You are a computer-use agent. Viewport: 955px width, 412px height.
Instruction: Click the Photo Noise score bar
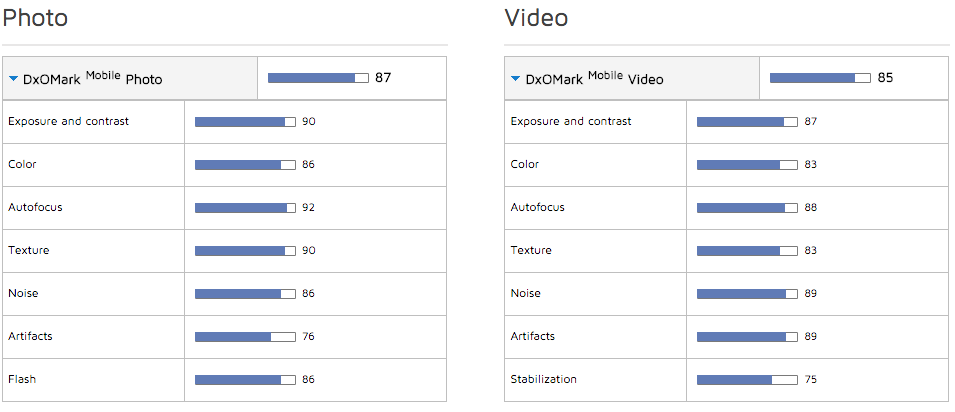tap(245, 294)
